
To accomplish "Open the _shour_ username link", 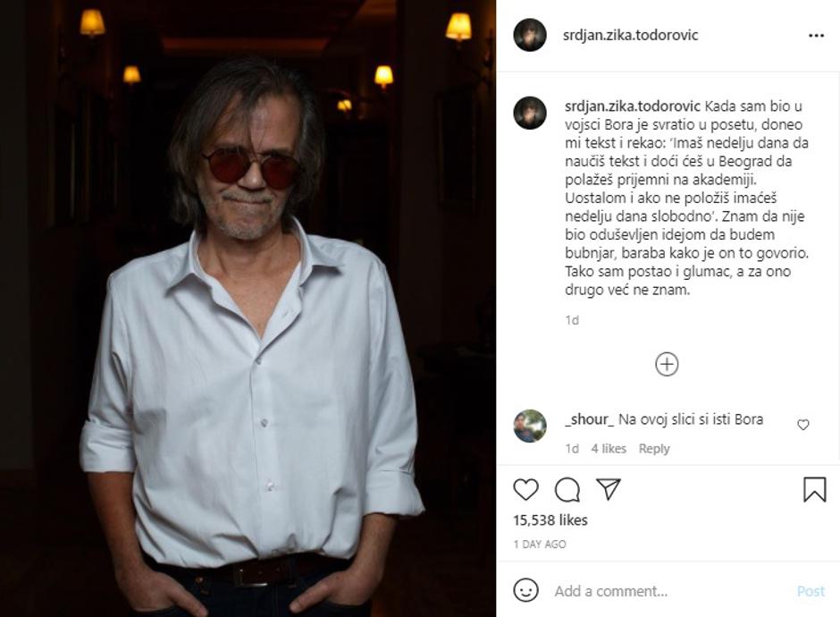I will click(589, 419).
